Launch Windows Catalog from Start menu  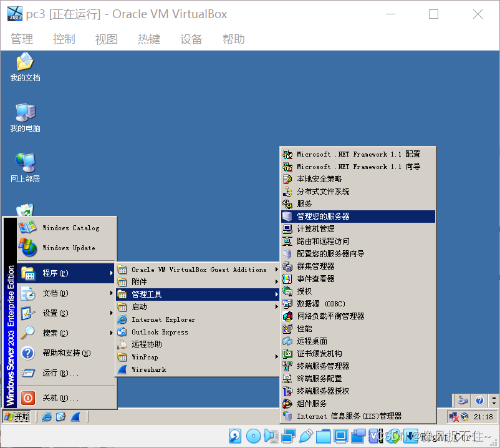click(x=67, y=228)
